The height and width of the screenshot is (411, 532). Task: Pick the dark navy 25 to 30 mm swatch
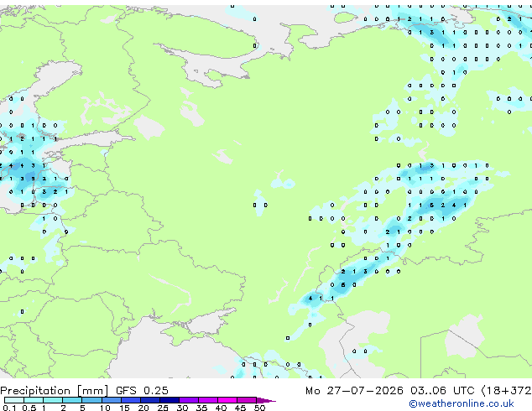click(170, 400)
